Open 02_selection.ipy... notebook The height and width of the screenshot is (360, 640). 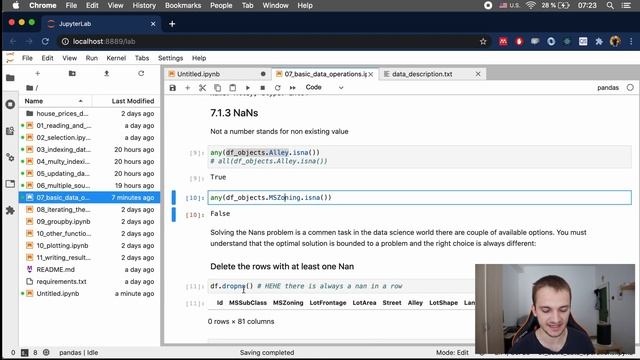(x=89, y=138)
